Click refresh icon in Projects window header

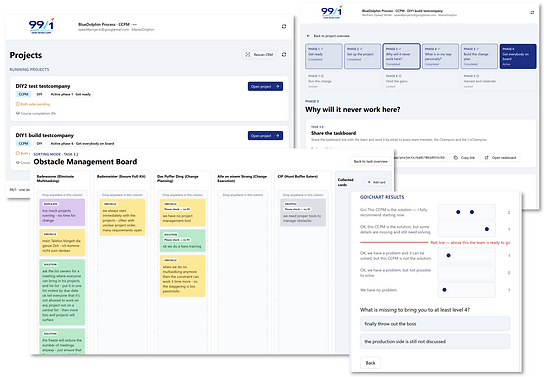pos(284,26)
